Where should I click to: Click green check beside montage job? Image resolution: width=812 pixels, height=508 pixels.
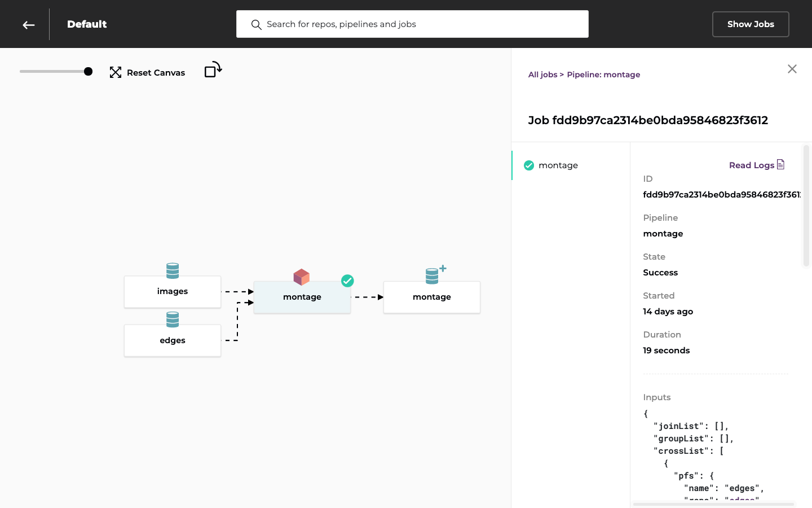(529, 165)
